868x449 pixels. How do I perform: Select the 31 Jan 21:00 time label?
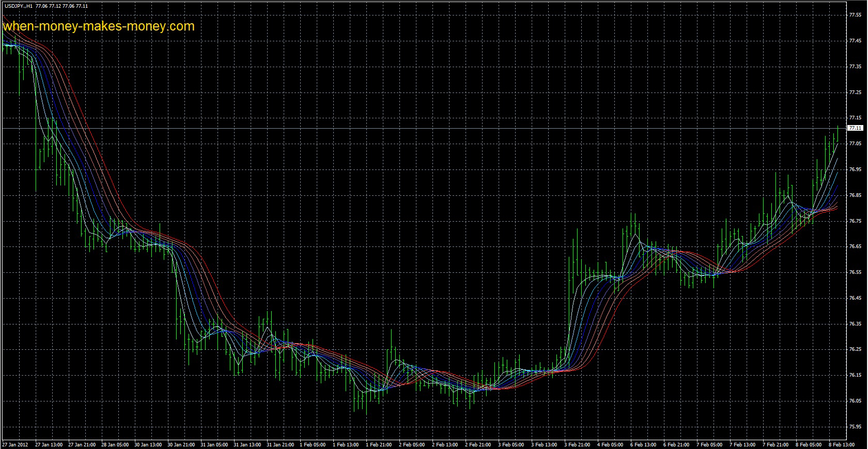click(281, 444)
